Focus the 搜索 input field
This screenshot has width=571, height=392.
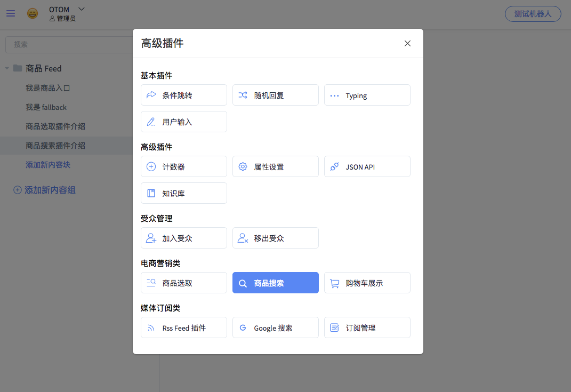tap(69, 44)
